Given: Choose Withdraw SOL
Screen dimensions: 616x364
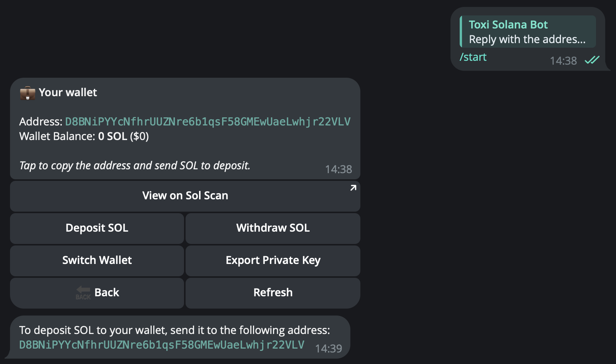Looking at the screenshot, I should 273,228.
